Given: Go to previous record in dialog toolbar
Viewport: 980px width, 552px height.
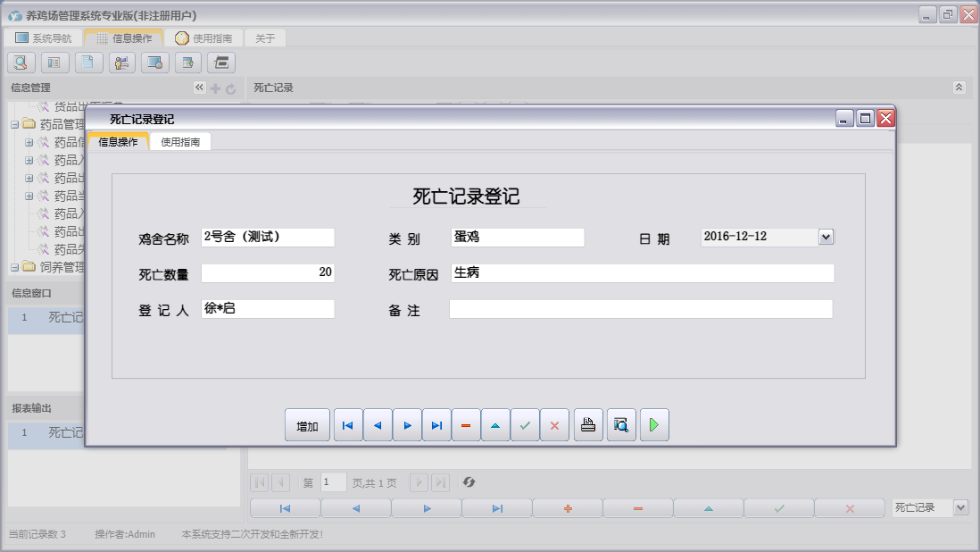Looking at the screenshot, I should tap(378, 426).
